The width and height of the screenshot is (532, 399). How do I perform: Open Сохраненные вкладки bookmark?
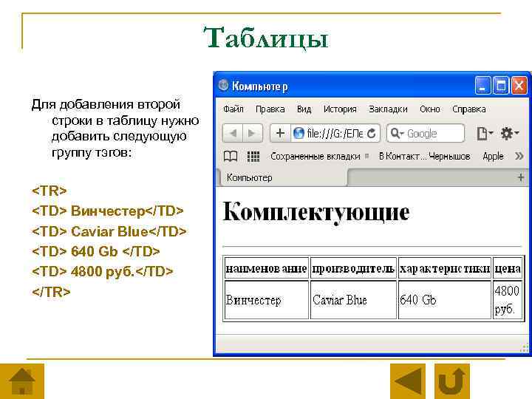pos(316,157)
